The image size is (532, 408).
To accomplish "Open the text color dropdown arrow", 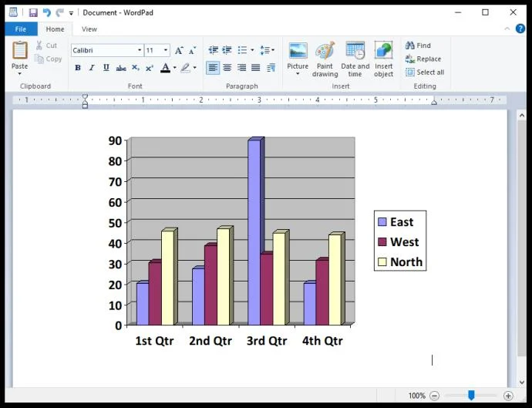I will coord(175,68).
